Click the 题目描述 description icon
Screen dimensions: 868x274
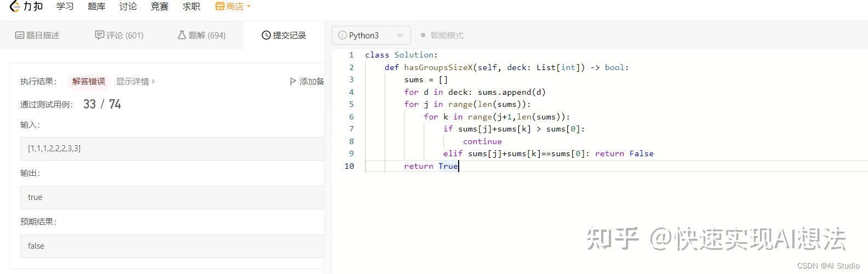point(20,35)
